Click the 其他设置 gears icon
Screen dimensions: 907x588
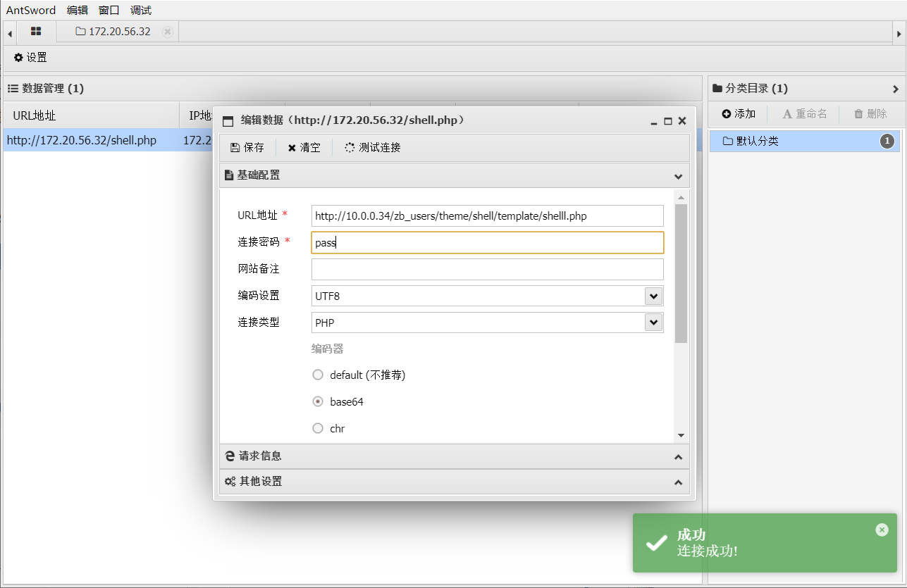230,482
